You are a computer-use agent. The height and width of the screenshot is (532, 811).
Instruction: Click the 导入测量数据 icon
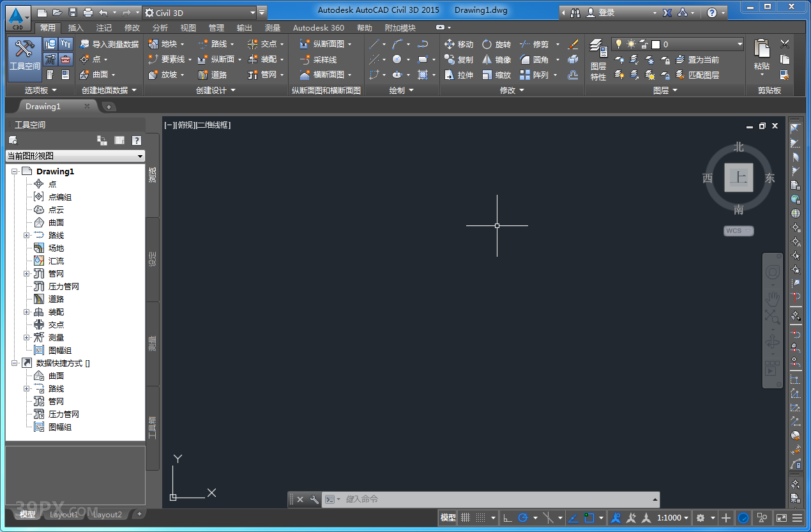pyautogui.click(x=109, y=43)
